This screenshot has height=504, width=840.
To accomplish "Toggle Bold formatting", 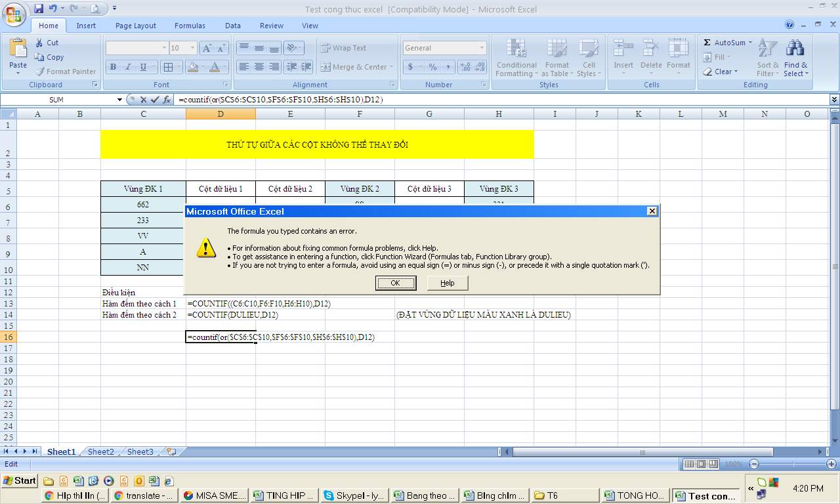I will pyautogui.click(x=113, y=67).
